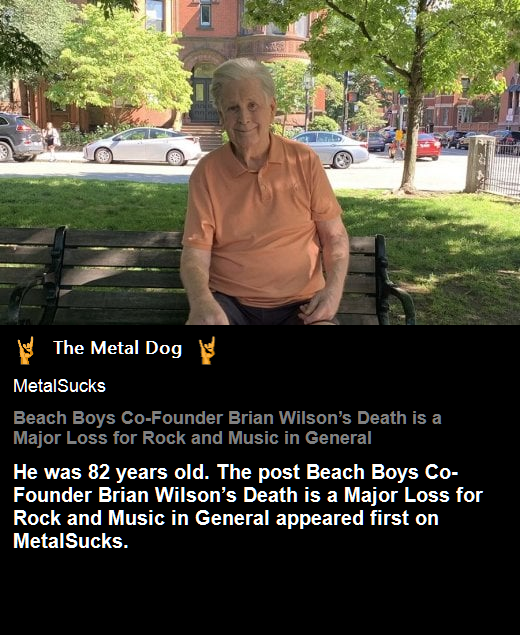The width and height of the screenshot is (520, 635).
Task: Click the white hatchback parked on the street
Action: coord(142,146)
